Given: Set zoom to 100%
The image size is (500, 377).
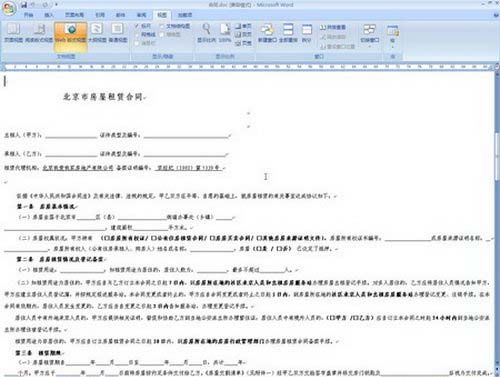Looking at the screenshot, I should (225, 33).
